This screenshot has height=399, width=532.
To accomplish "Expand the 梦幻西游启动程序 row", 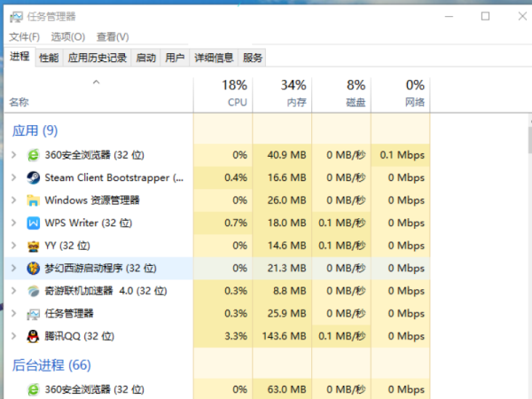I will coord(13,269).
